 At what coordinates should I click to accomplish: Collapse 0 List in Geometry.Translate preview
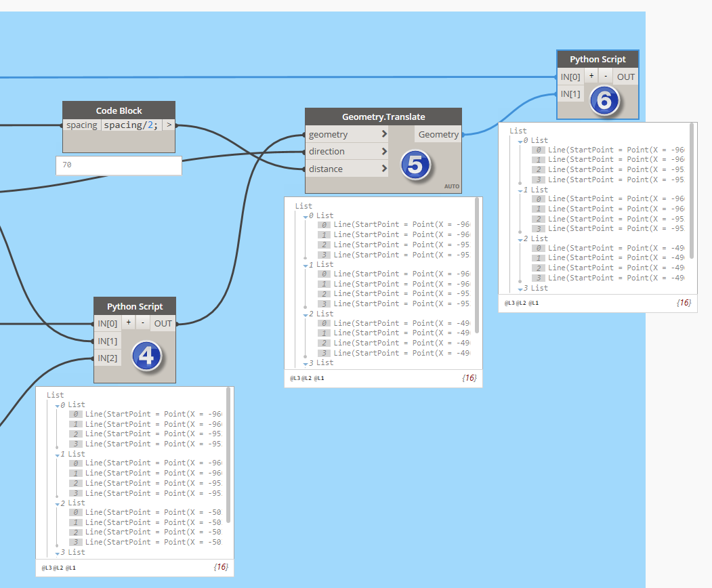[x=305, y=217]
